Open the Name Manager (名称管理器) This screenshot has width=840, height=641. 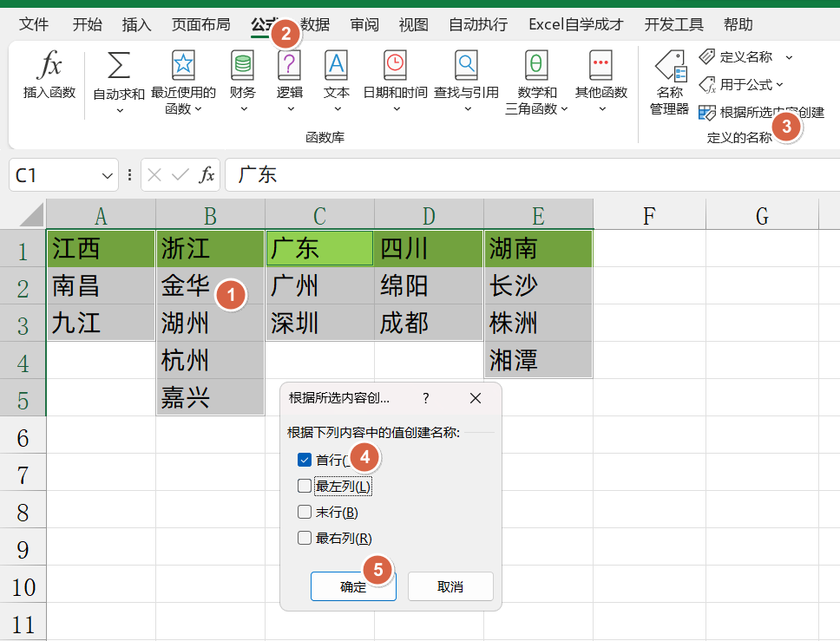pyautogui.click(x=669, y=82)
